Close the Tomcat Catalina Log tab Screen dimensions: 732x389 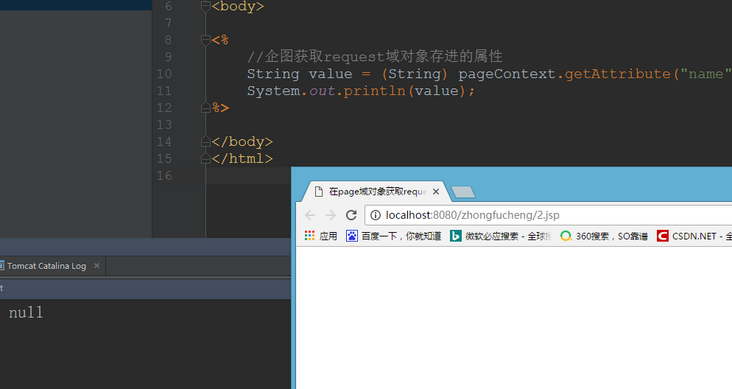pos(97,266)
